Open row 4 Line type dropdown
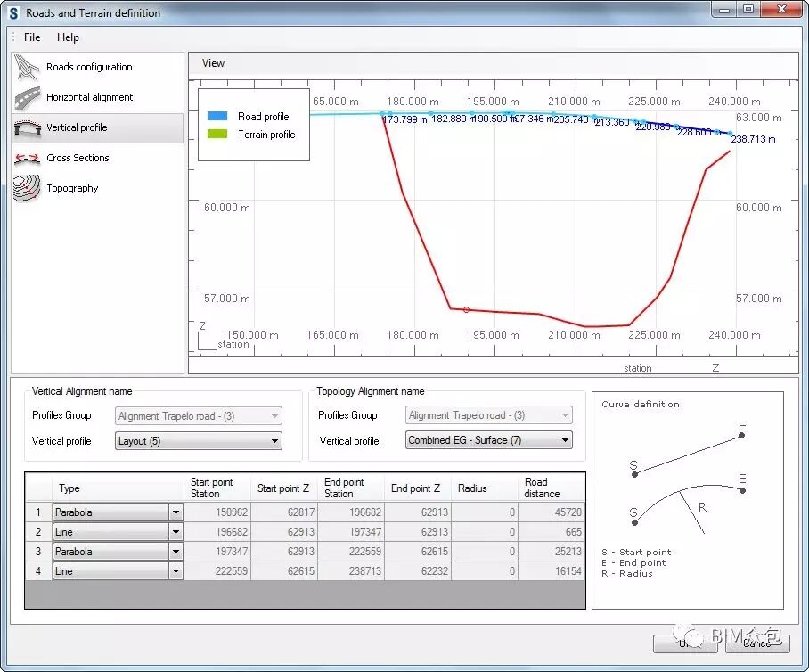The image size is (809, 672). [176, 571]
